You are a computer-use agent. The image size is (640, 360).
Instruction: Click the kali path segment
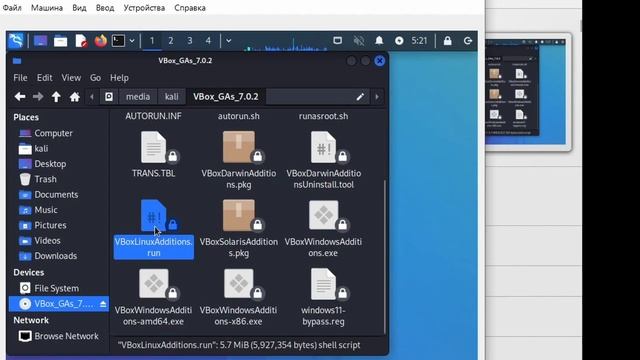pos(171,97)
